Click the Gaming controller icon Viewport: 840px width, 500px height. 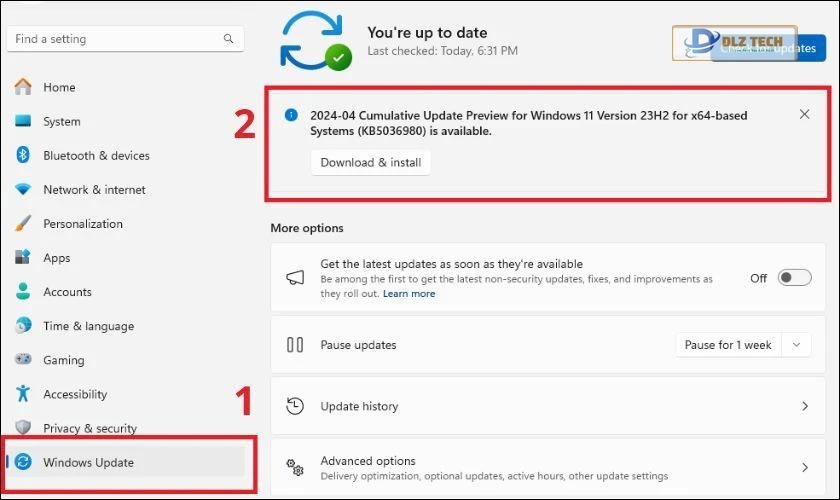tap(23, 360)
